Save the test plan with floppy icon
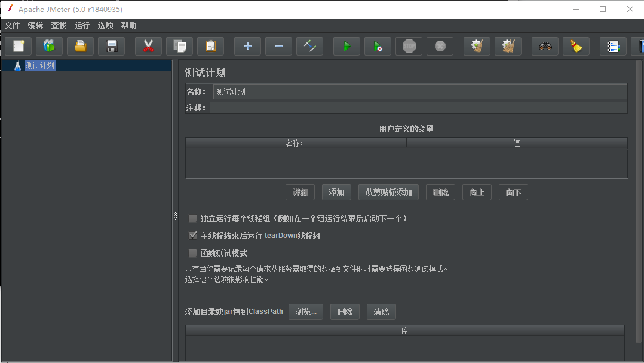Screen dimensions: 644x363 click(111, 46)
